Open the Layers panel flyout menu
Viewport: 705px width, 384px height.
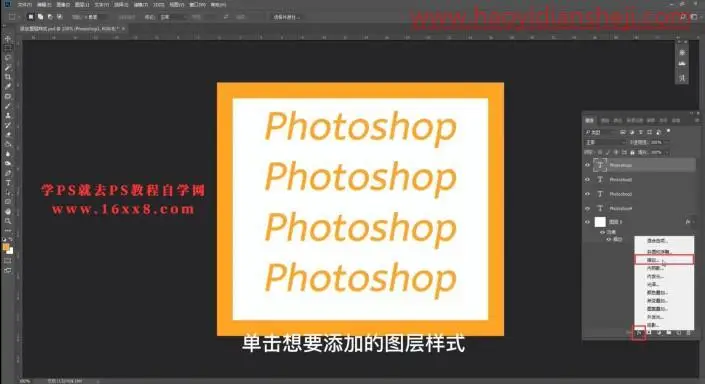tap(697, 121)
